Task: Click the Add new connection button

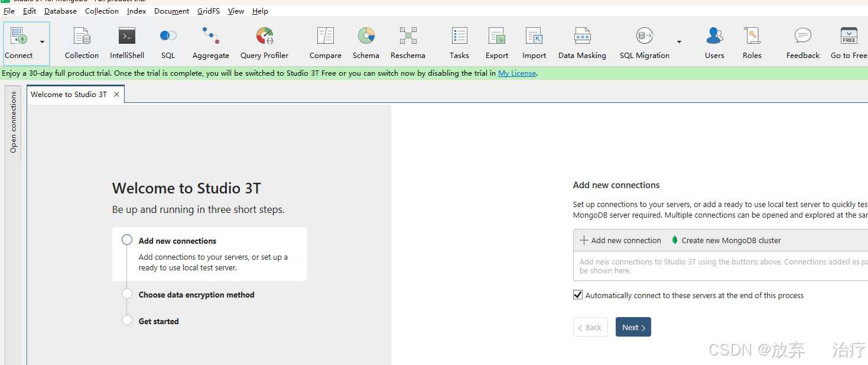Action: coord(620,240)
